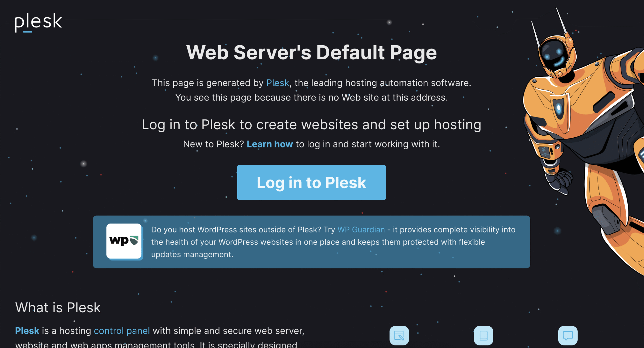
Task: Click the WP Guardian shield logo icon
Action: (x=124, y=241)
